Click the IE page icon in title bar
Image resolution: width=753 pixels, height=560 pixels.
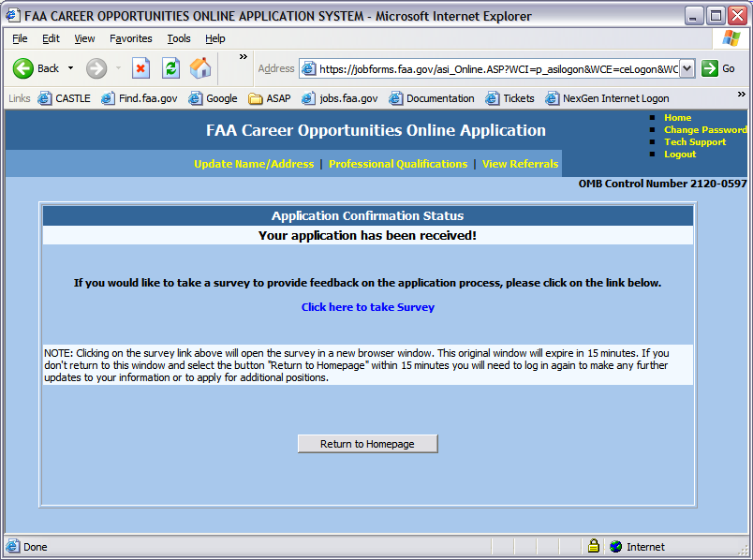pyautogui.click(x=12, y=15)
